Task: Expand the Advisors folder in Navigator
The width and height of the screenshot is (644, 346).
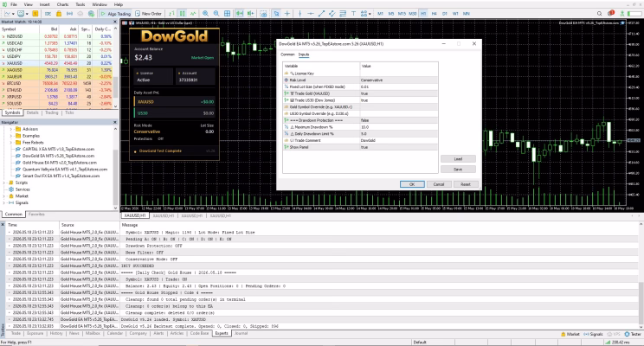Action: click(x=11, y=129)
